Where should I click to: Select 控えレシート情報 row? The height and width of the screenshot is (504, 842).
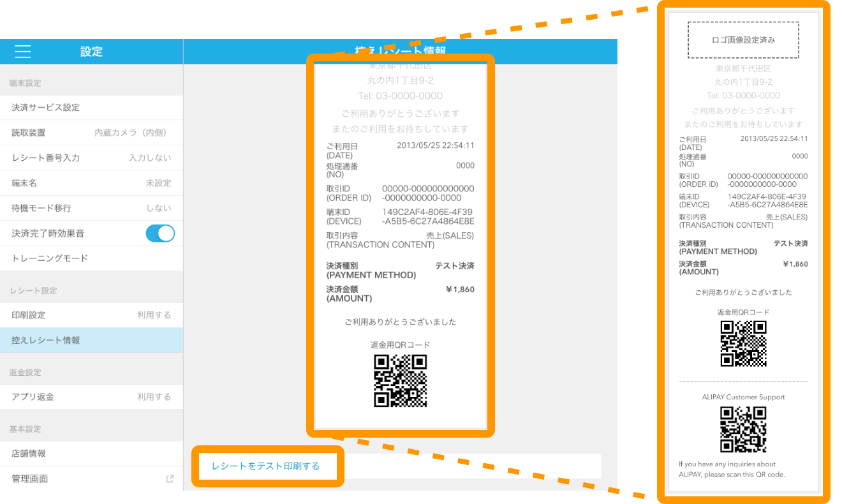[91, 340]
